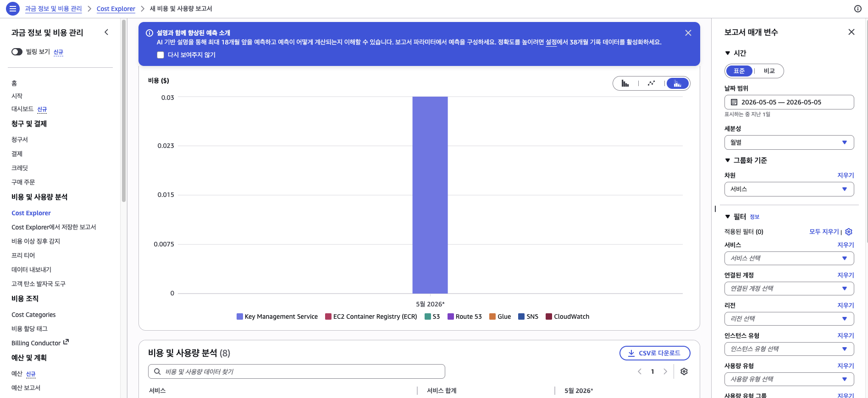Viewport: 868px width, 398px height.
Task: Open the date range picker field
Action: pos(789,102)
